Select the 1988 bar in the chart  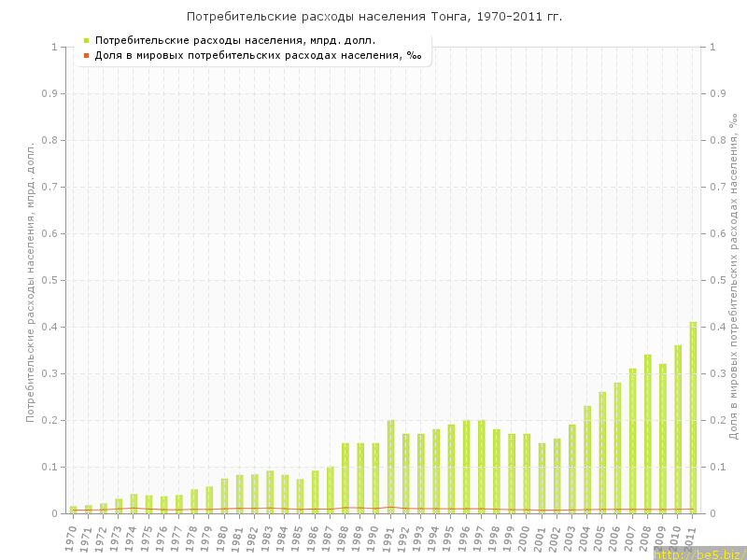pos(345,478)
